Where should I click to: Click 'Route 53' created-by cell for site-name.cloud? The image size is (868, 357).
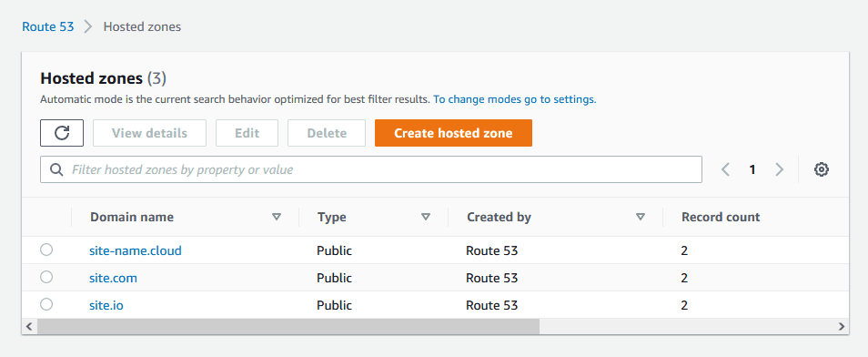(492, 251)
